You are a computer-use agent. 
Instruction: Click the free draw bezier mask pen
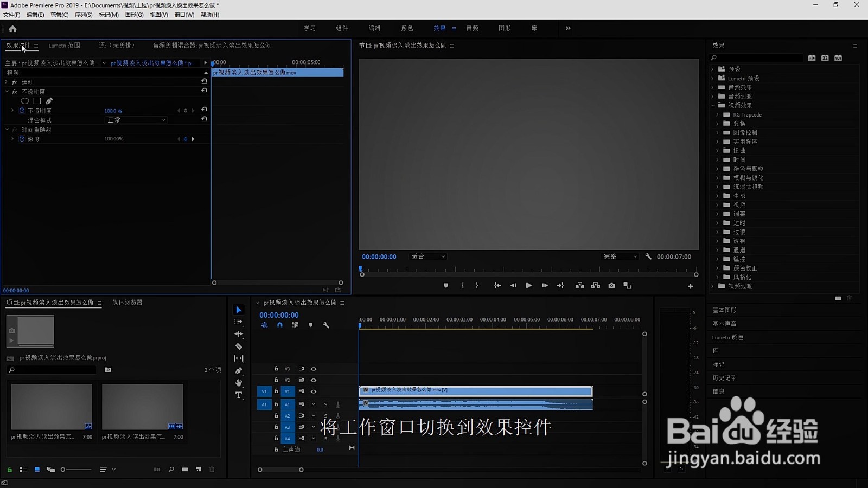point(49,101)
